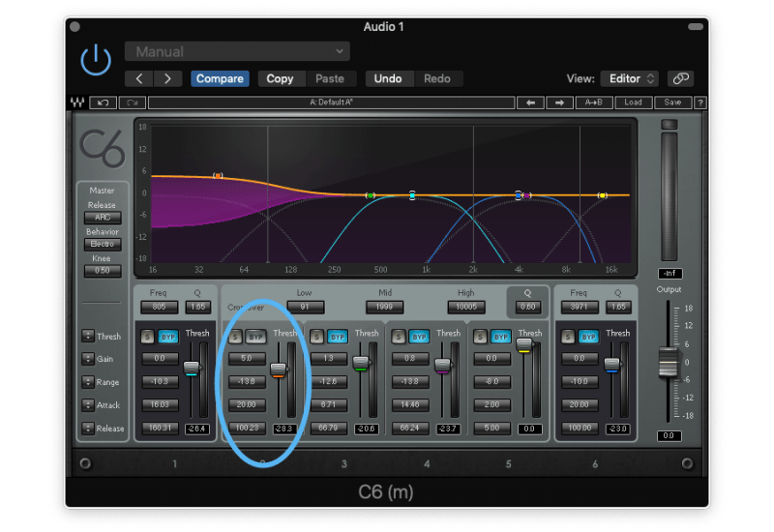Click the Paste button
This screenshot has width=774, height=532.
tap(330, 79)
